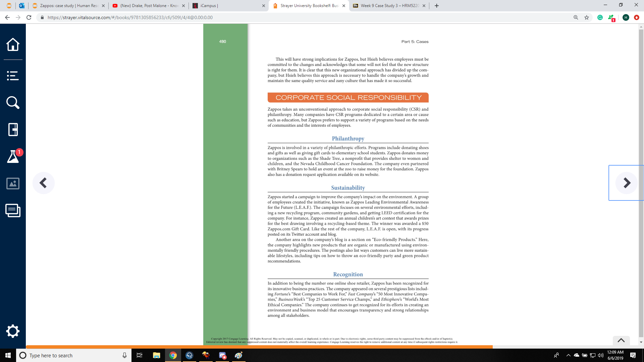Viewport: 644px width, 362px height.
Task: Switch to the Drake, Post Malone YouTube tab
Action: click(149, 6)
